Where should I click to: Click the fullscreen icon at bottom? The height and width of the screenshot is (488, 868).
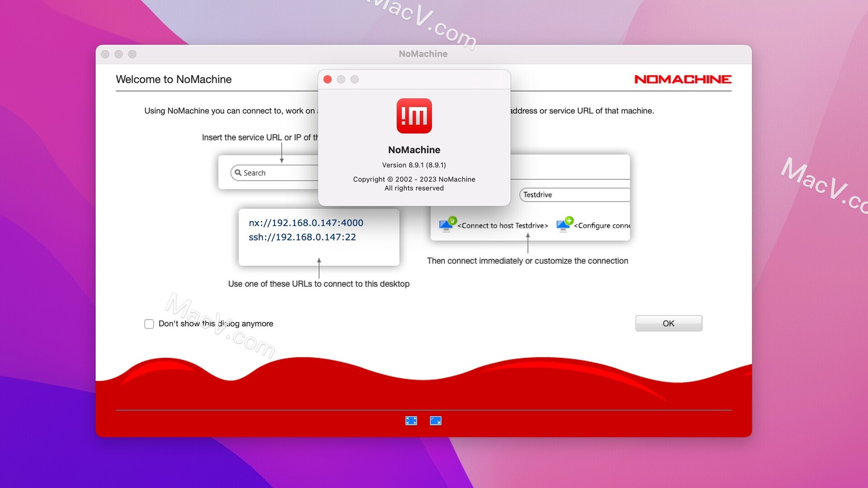click(x=411, y=421)
